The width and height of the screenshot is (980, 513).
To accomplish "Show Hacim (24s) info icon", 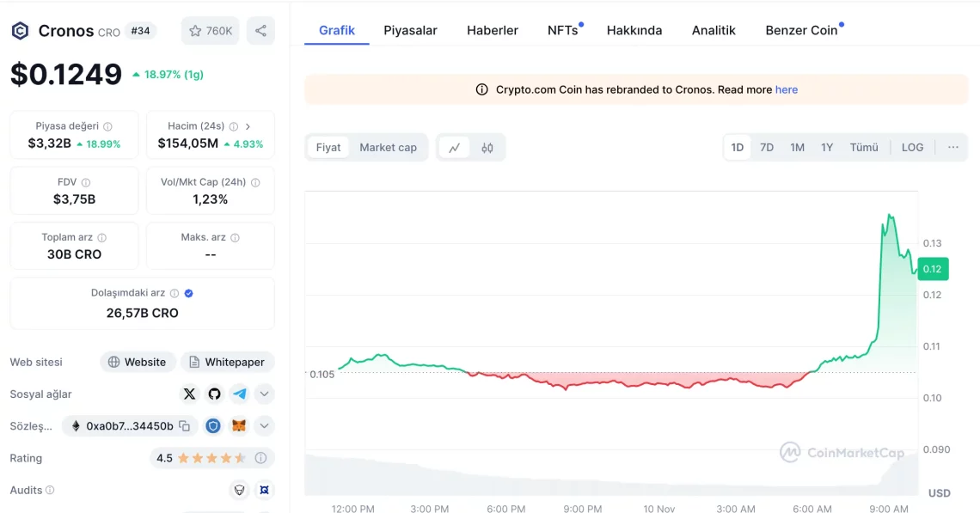I will [234, 126].
